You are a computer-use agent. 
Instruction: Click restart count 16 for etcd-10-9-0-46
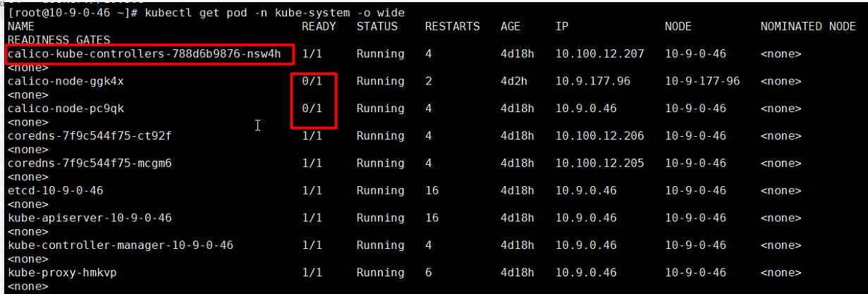[432, 191]
